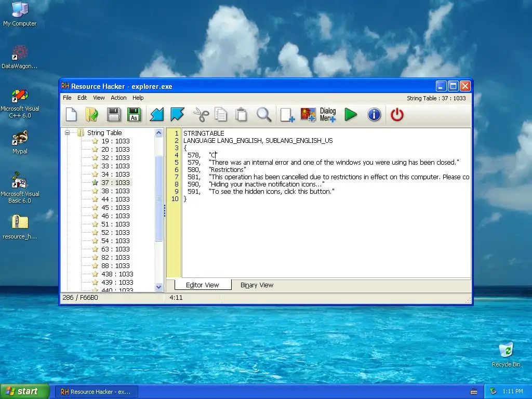Open About via blue info icon
Screen dimensions: 532x399
pos(374,115)
